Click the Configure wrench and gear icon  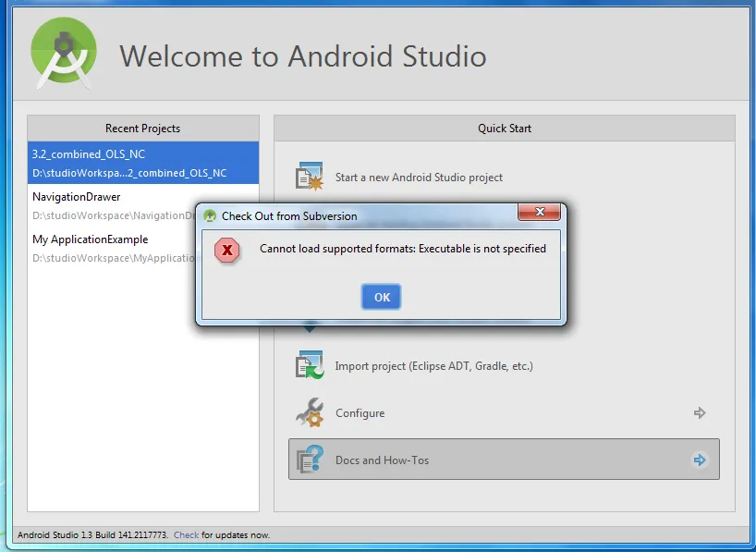click(309, 412)
